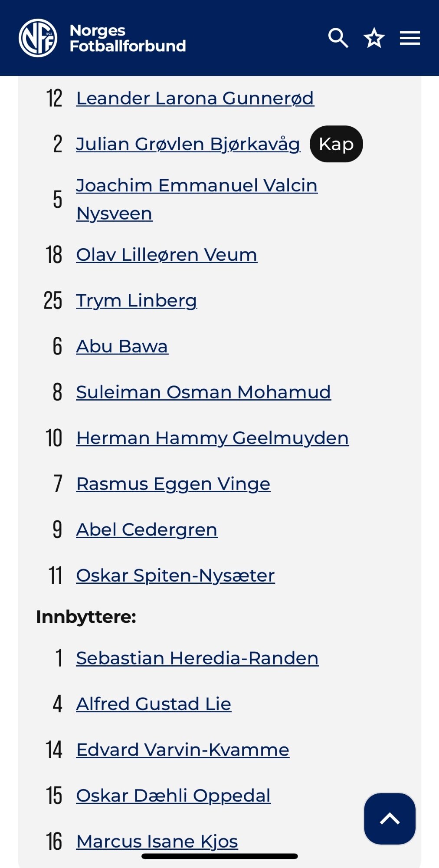Select player Abu Bawa
This screenshot has height=868, width=439.
point(122,346)
